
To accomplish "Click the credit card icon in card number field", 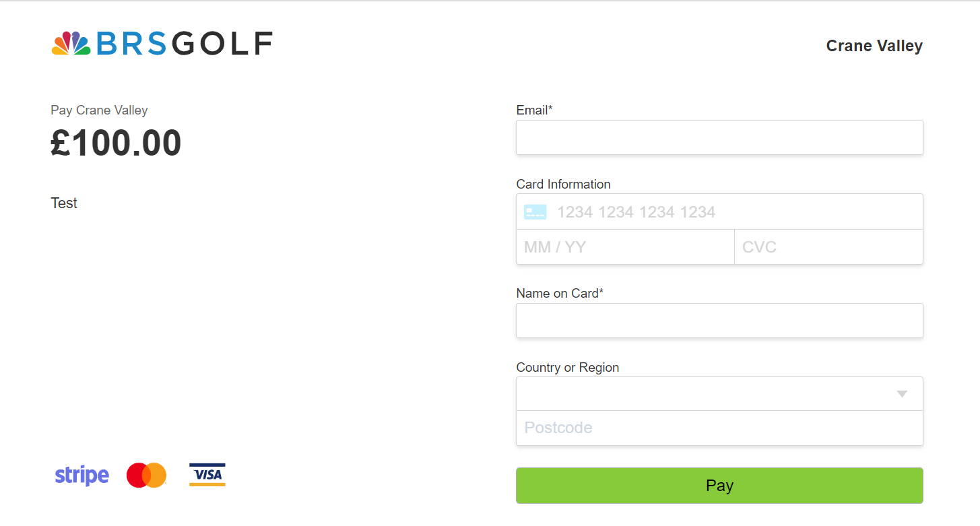I will point(535,212).
